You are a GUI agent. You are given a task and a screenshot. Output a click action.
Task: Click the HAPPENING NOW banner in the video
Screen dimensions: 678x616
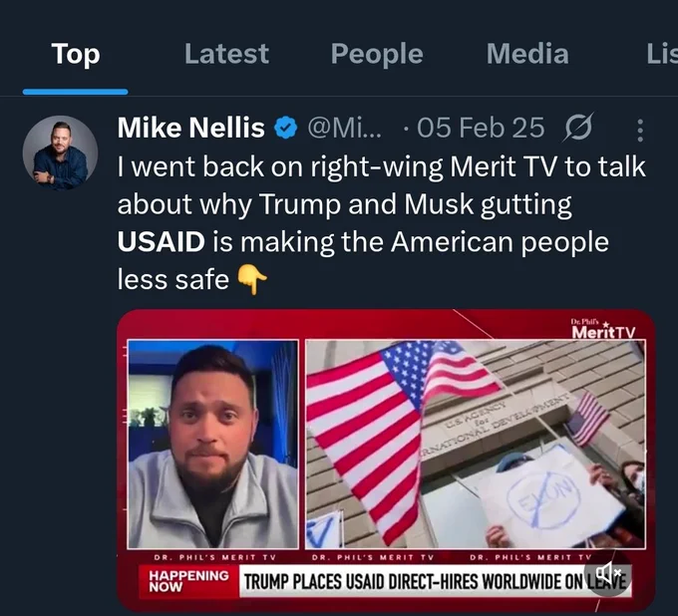point(189,581)
